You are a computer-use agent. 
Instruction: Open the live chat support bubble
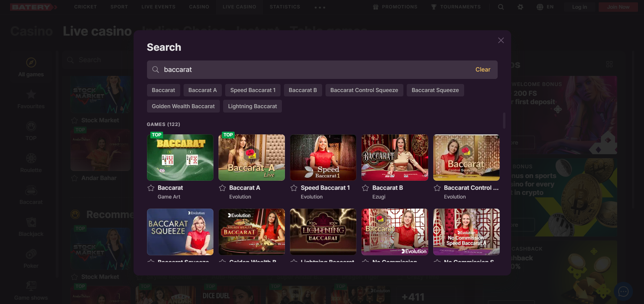coord(623,291)
